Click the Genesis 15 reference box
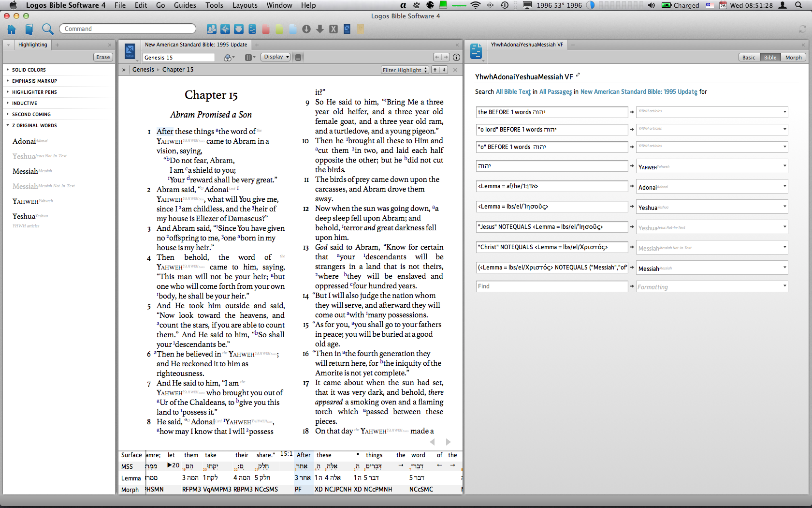This screenshot has height=508, width=812. click(x=178, y=58)
